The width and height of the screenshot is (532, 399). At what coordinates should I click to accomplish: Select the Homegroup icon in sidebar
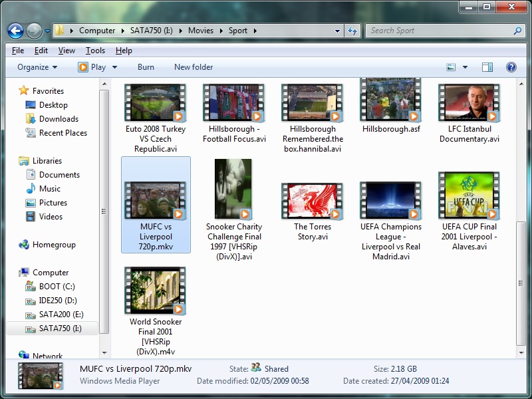tap(25, 245)
